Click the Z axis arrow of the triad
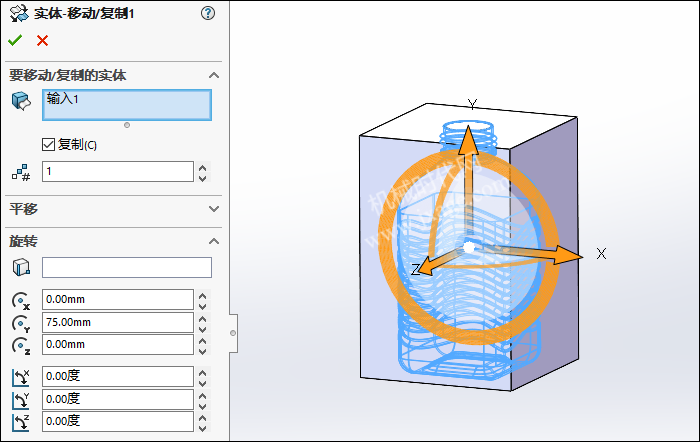 coord(426,267)
